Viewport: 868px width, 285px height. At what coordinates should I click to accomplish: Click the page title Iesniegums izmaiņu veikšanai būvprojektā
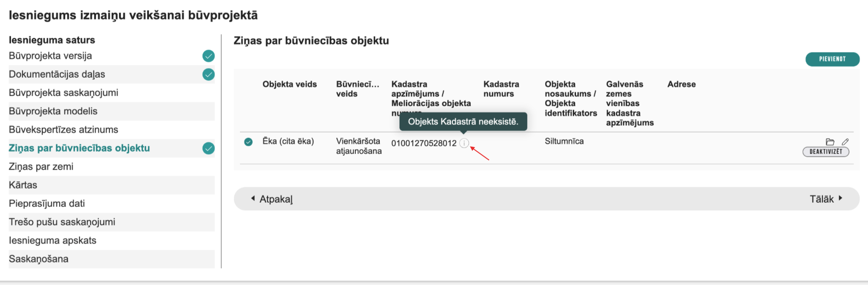point(133,15)
